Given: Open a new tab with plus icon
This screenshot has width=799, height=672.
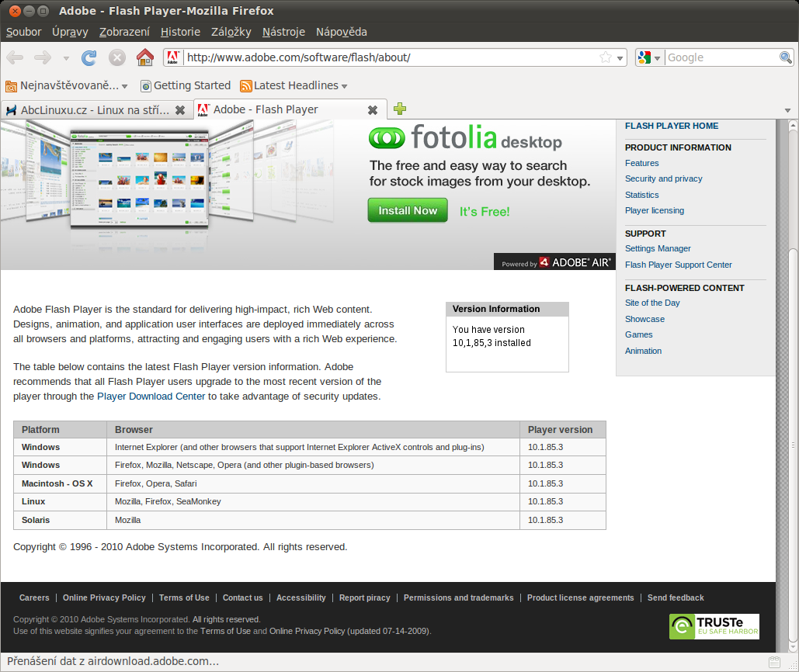Looking at the screenshot, I should (400, 109).
